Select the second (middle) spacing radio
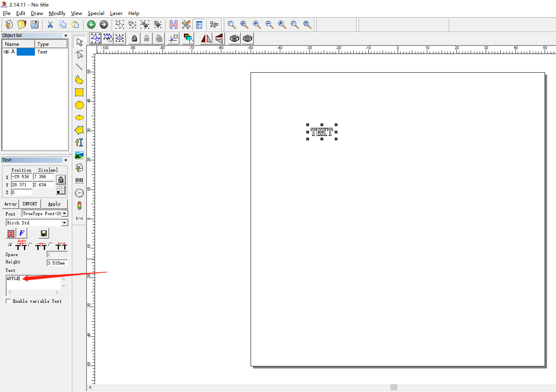556x392 pixels. [30, 245]
